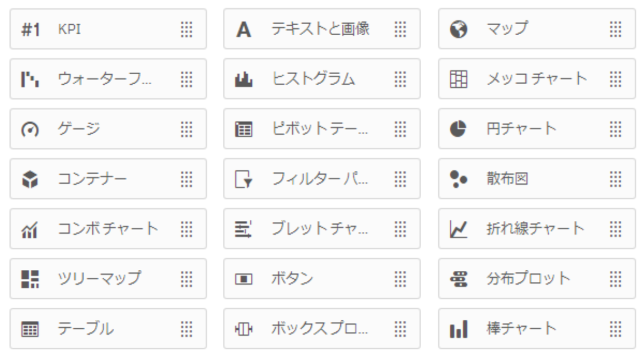Select the ゲージ (Gauge) chart icon
This screenshot has height=354, width=644.
[x=29, y=129]
